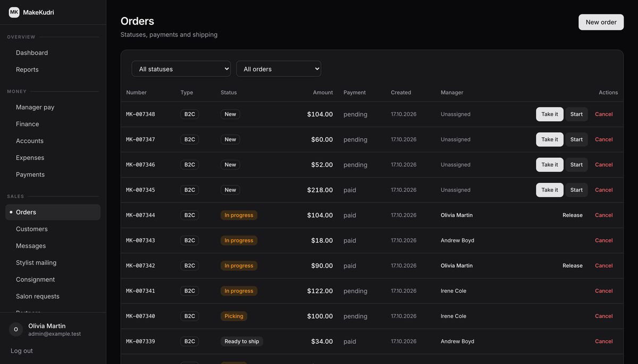The width and height of the screenshot is (638, 364).
Task: Cancel order MK-007340
Action: click(x=604, y=316)
